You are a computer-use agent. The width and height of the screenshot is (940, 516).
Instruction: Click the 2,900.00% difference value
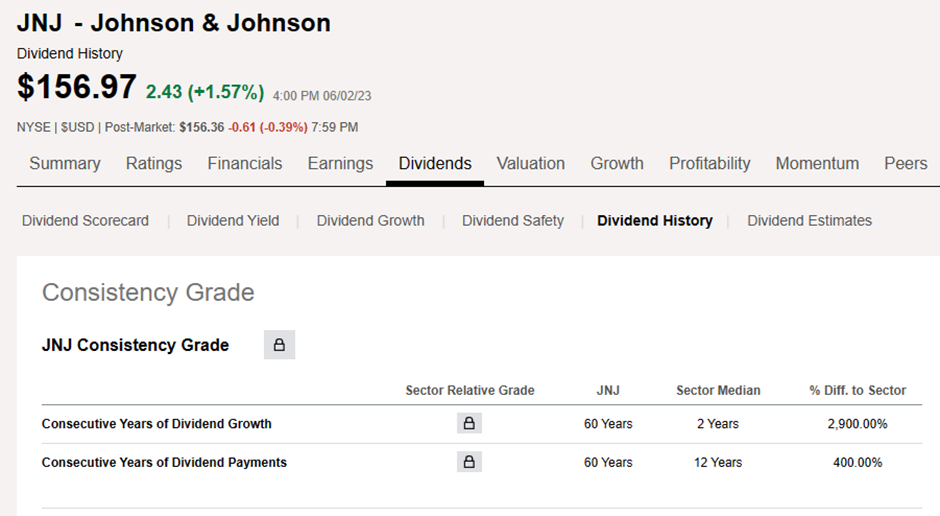858,424
